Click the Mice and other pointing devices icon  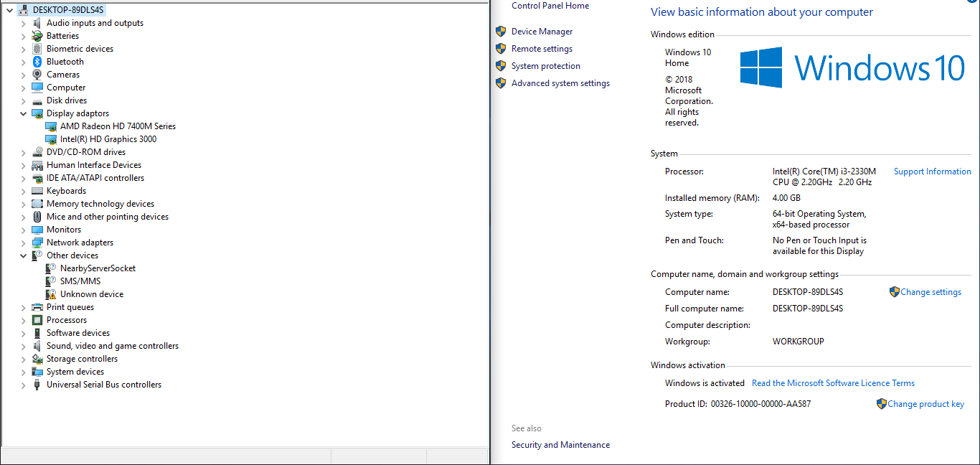tap(37, 217)
